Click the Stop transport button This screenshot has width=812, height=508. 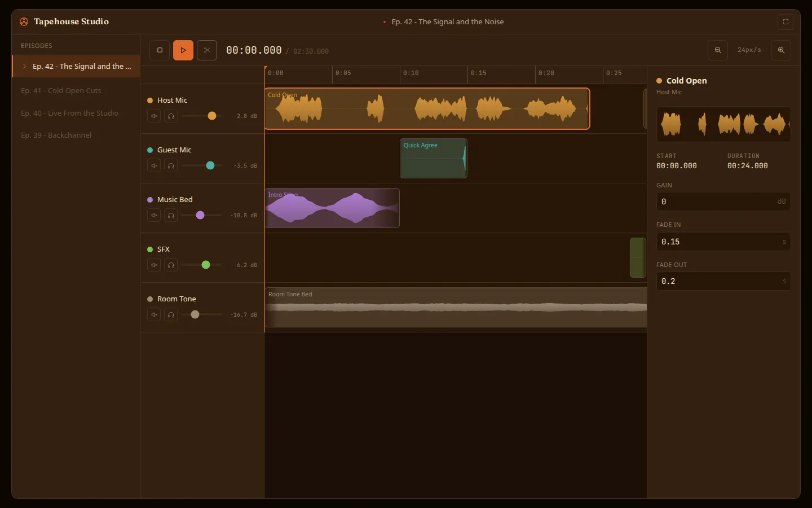[x=160, y=50]
